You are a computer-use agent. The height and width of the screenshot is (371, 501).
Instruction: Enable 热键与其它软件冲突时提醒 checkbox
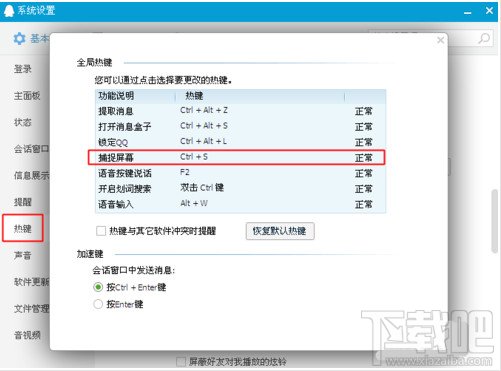101,231
